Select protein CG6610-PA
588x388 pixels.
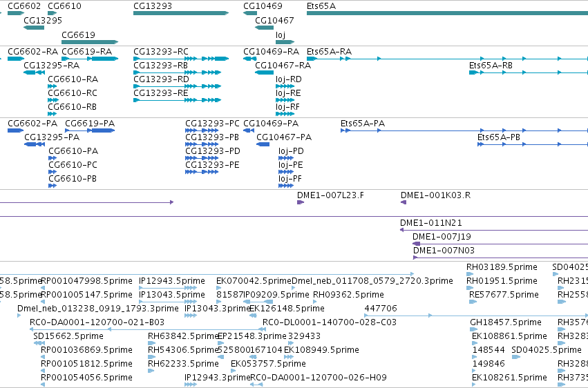click(53, 158)
